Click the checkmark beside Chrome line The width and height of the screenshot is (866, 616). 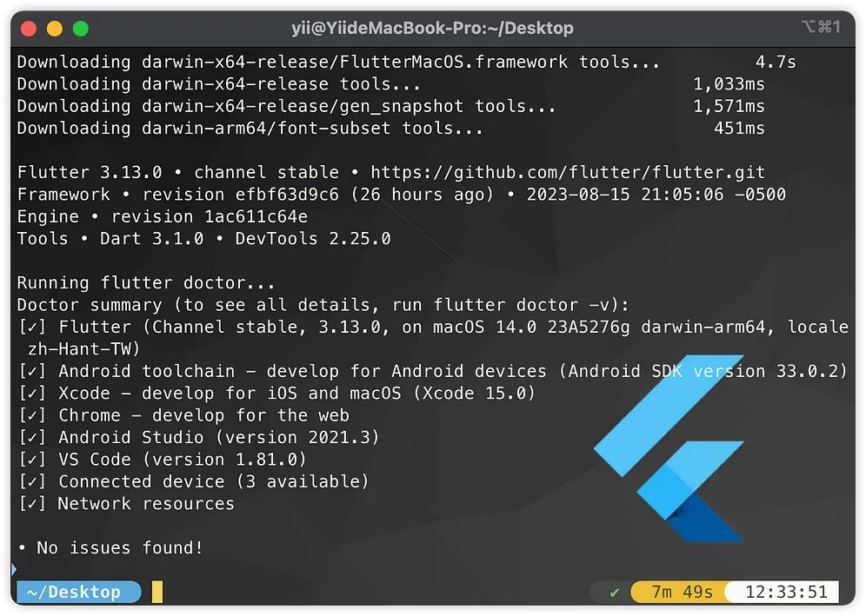pyautogui.click(x=32, y=415)
